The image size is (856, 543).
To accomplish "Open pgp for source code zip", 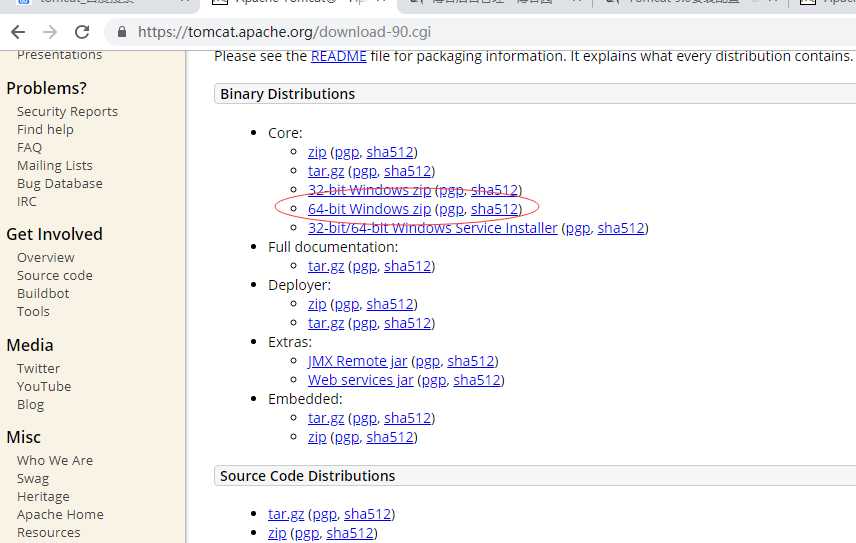I will pyautogui.click(x=307, y=533).
